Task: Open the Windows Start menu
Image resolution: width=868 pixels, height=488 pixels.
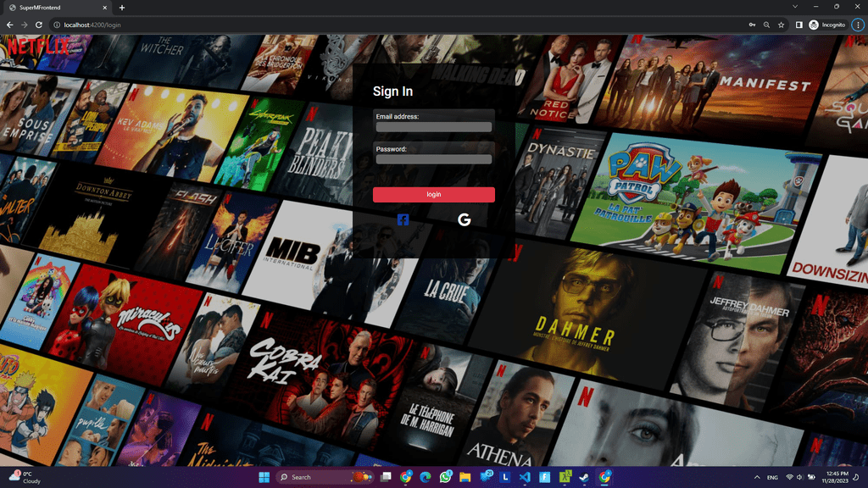Action: [264, 477]
